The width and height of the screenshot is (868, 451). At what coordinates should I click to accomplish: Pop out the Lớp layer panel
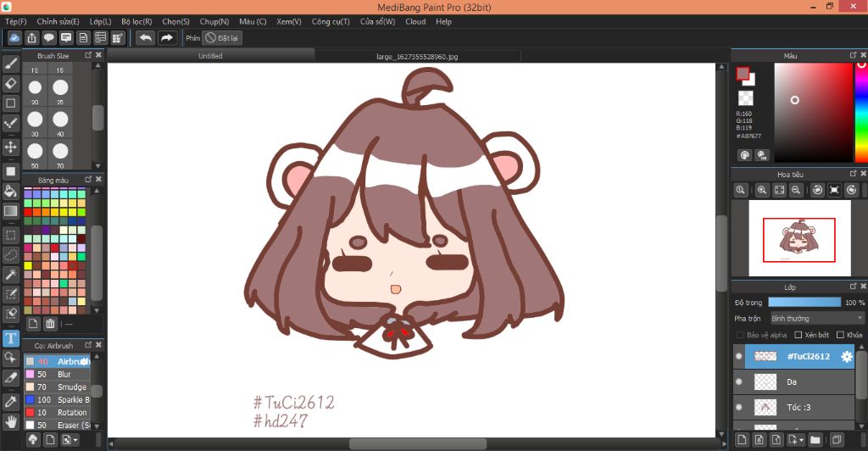853,287
